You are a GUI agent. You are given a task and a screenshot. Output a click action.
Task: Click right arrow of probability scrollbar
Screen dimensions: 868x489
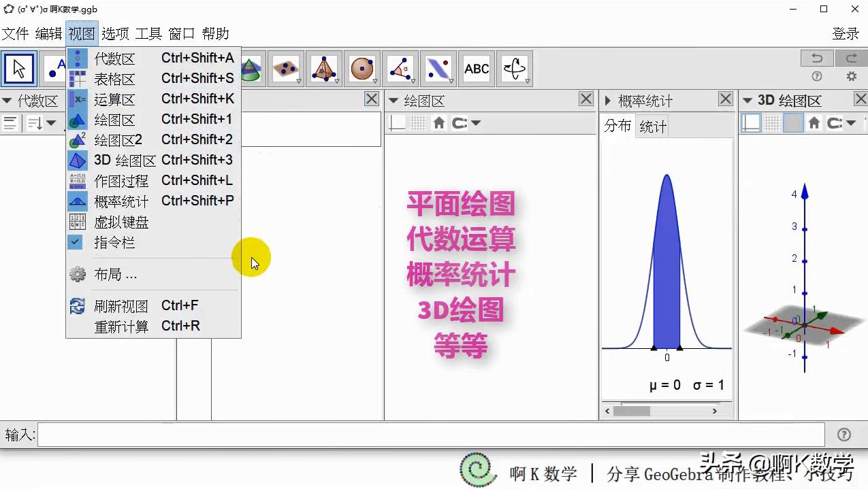click(x=714, y=411)
